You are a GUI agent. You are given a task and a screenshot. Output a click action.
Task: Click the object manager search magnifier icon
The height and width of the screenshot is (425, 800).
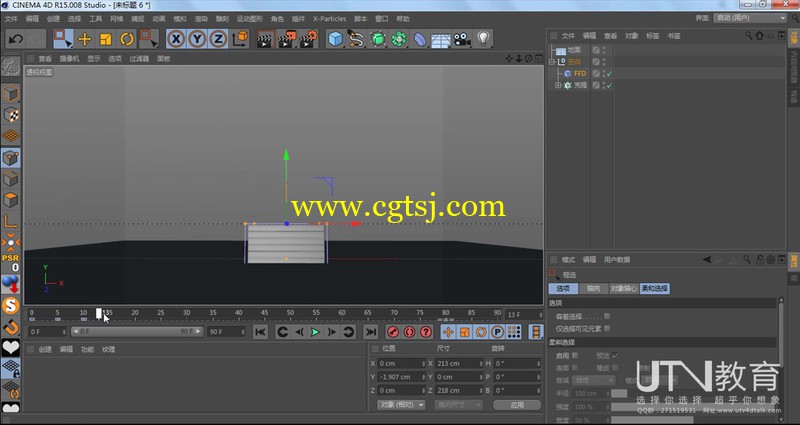pos(748,36)
